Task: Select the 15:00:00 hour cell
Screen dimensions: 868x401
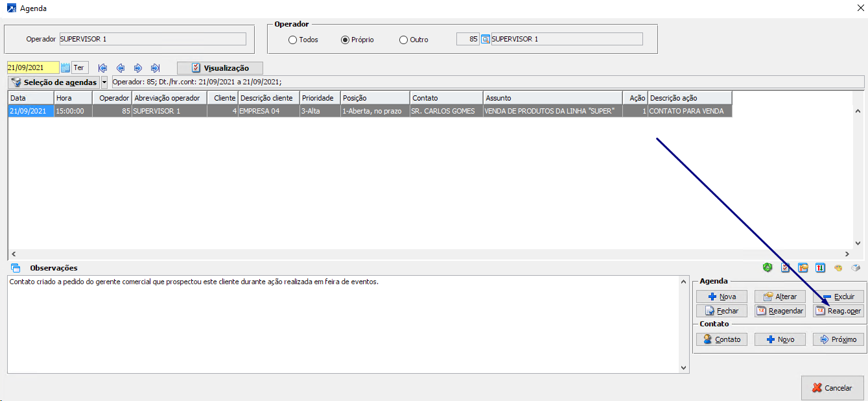Action: tap(73, 111)
